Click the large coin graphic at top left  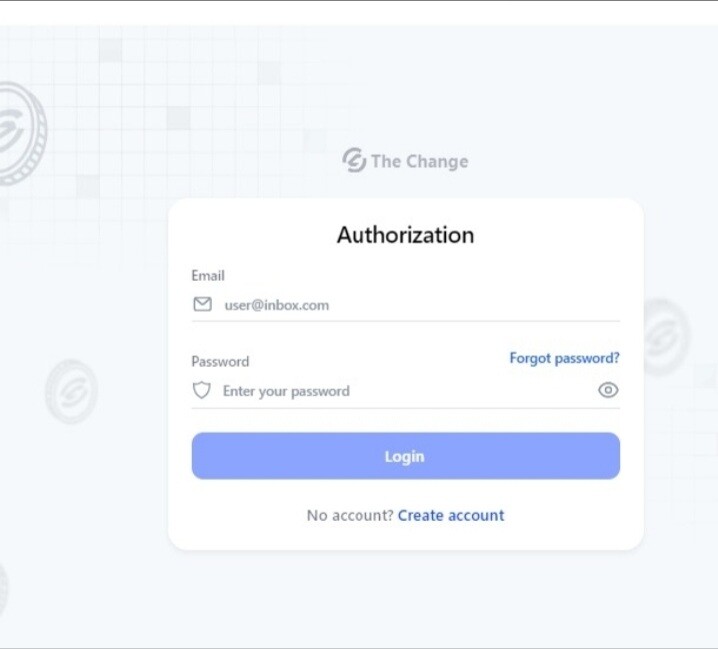22,134
